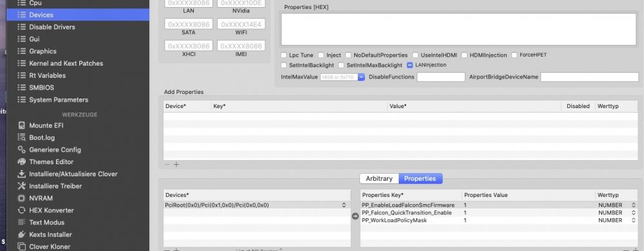Open Boot.log viewer icon
This screenshot has width=644, height=251.
[22, 137]
